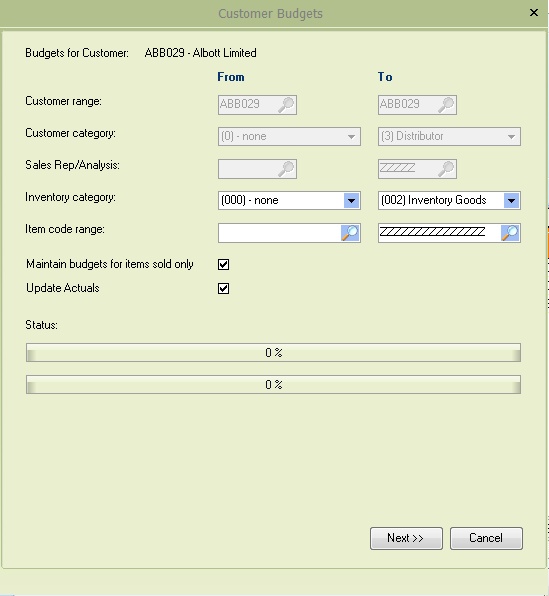Click the second status progress bar

pos(273,385)
